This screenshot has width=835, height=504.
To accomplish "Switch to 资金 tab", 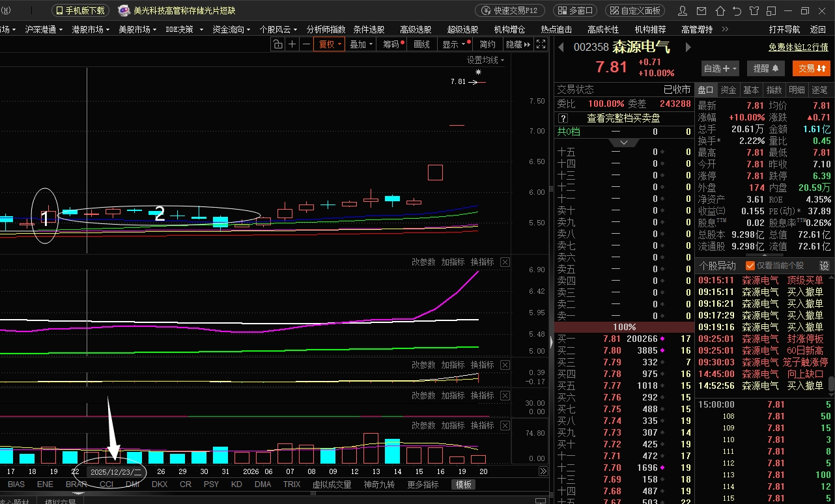I will point(728,90).
